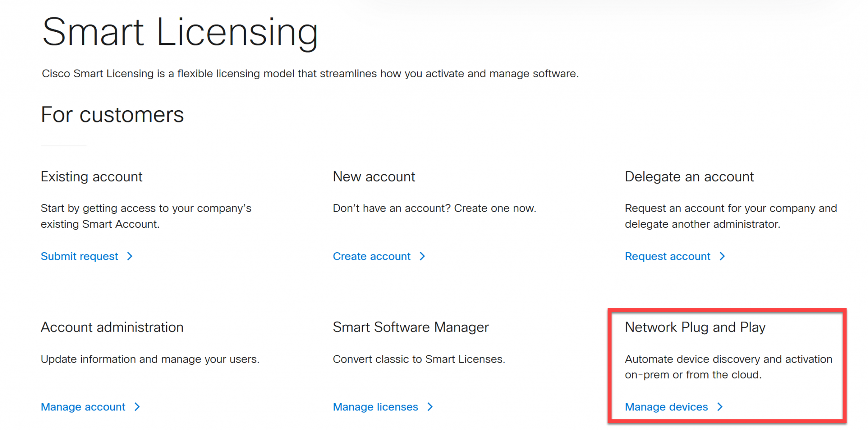Click the Network Plug and Play heading

click(695, 327)
